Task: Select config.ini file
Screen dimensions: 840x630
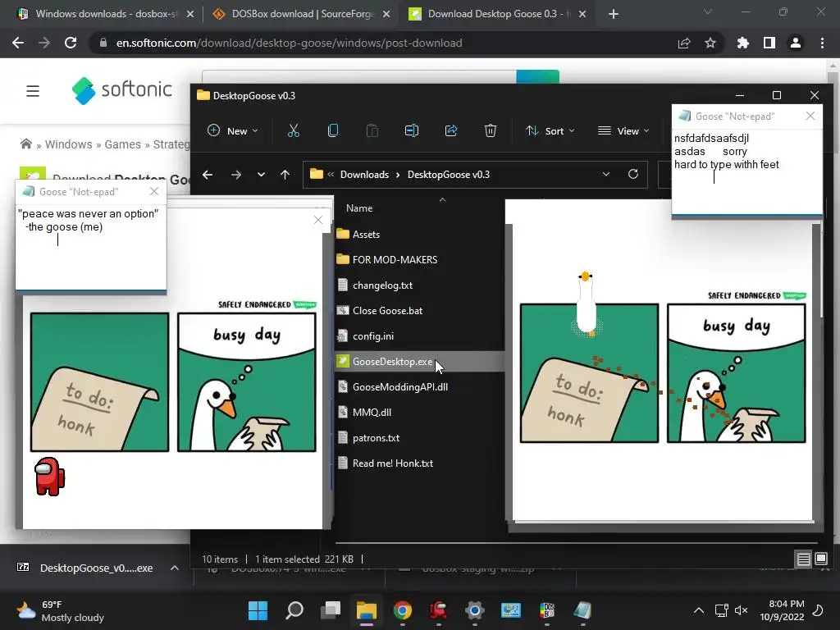Action: [x=373, y=336]
